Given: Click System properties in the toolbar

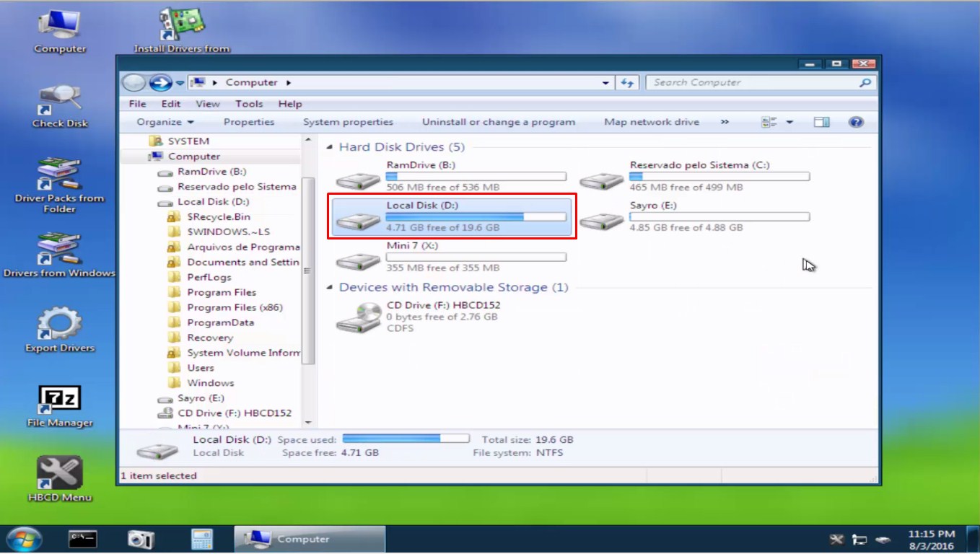Looking at the screenshot, I should [348, 122].
